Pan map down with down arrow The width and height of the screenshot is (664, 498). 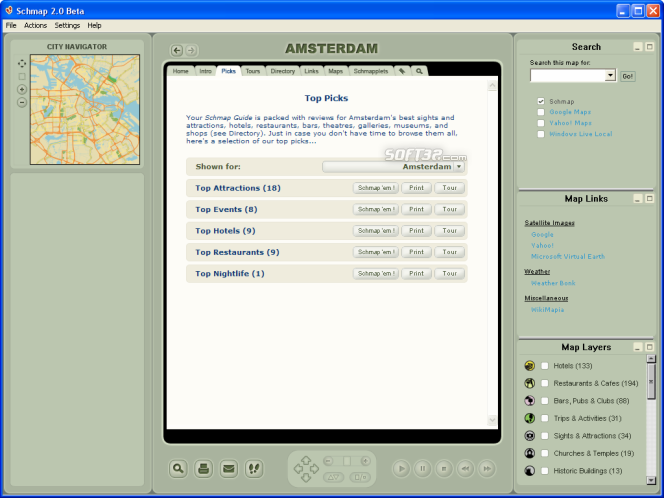(306, 478)
